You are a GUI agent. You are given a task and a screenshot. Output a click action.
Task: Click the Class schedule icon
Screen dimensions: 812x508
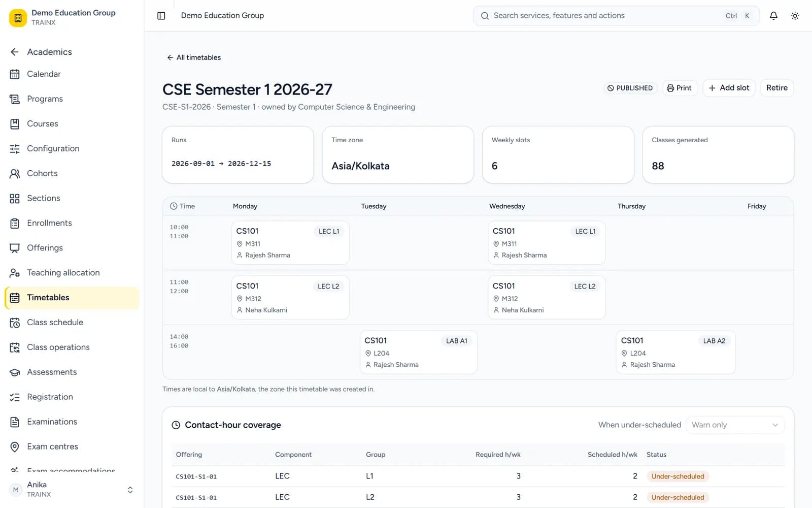pyautogui.click(x=15, y=323)
